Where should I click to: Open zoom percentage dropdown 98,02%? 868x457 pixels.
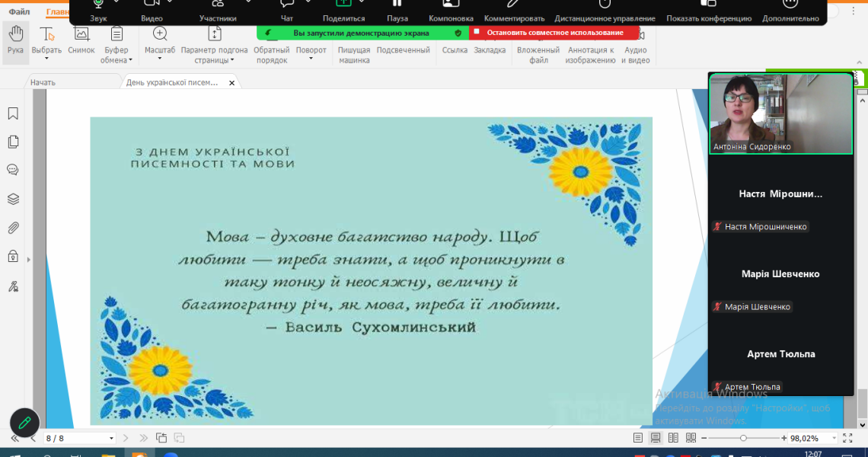click(x=834, y=438)
